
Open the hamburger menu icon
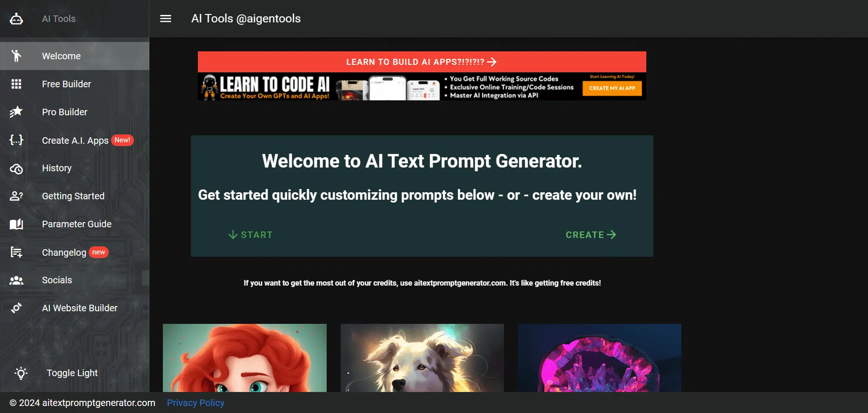(x=166, y=19)
